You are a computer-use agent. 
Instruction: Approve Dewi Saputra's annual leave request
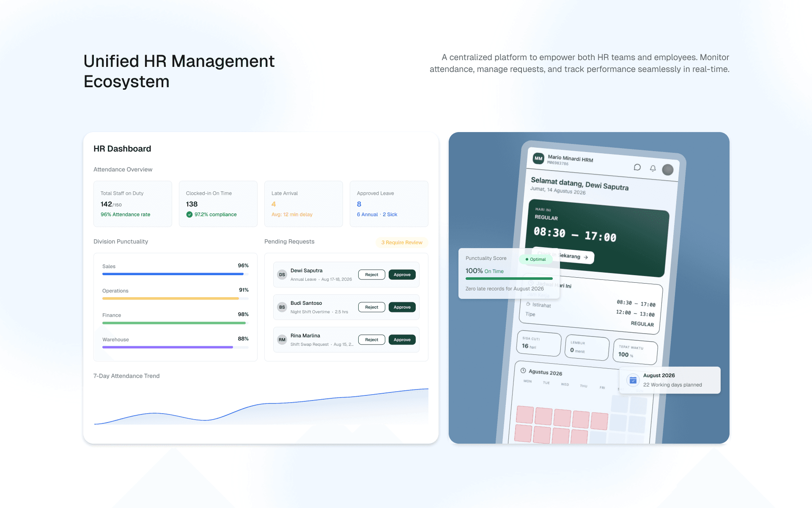click(402, 275)
